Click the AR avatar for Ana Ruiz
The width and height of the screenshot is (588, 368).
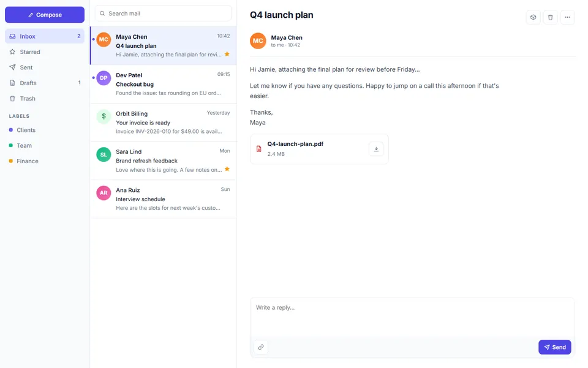(104, 193)
